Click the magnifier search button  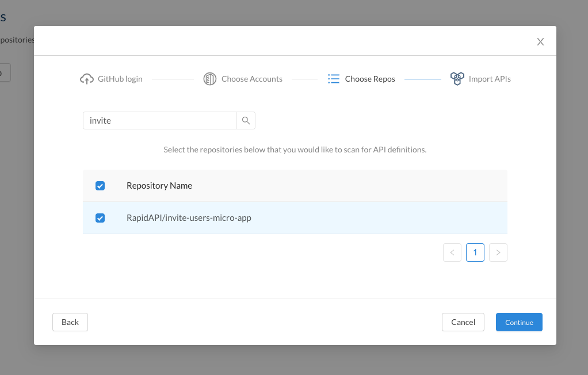pyautogui.click(x=246, y=120)
